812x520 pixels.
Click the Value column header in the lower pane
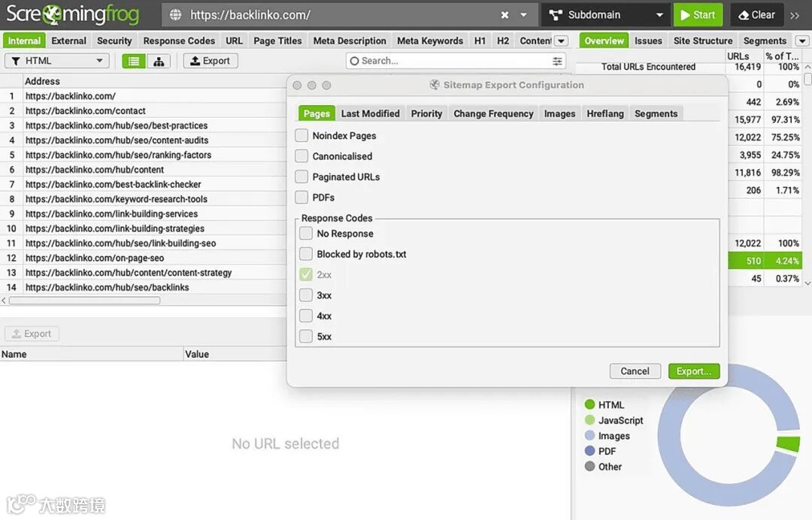(x=235, y=355)
